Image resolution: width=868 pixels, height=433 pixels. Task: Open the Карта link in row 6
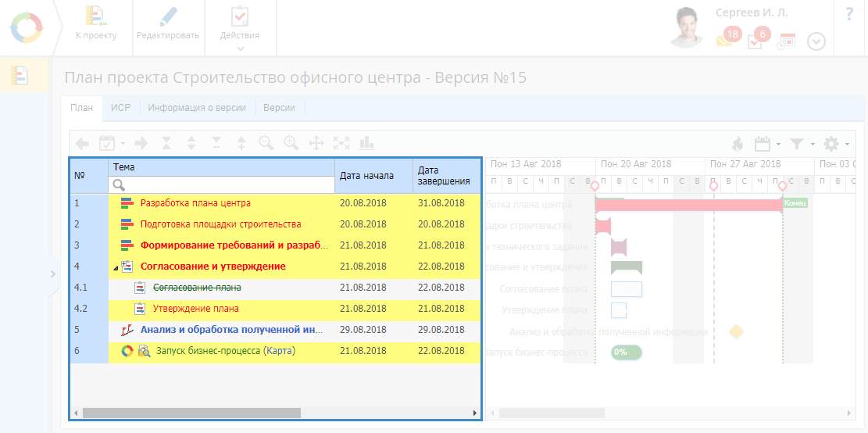[279, 351]
